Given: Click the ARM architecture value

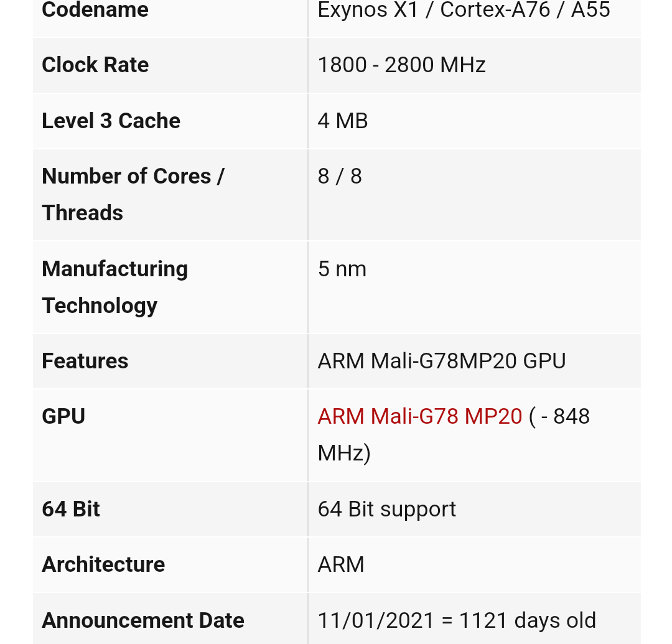Looking at the screenshot, I should click(341, 564).
